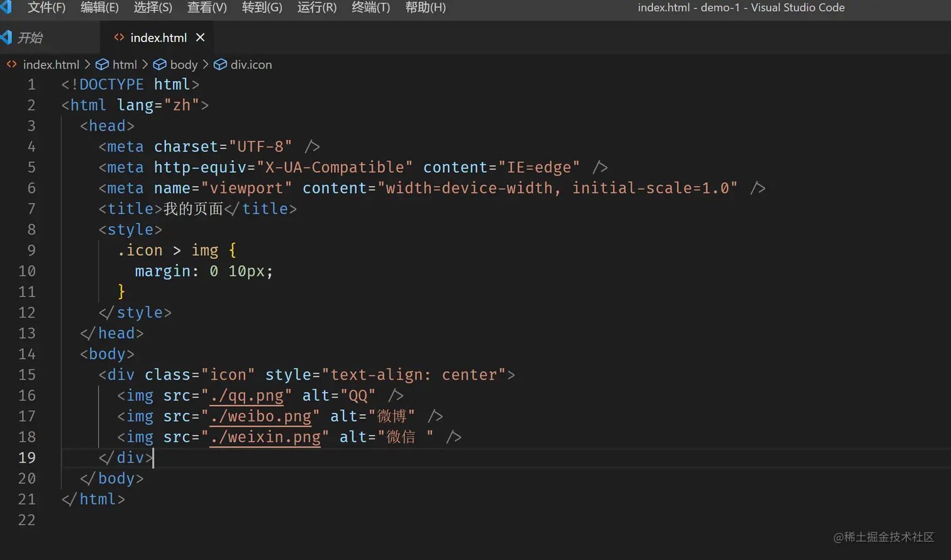Screen dimensions: 951x560
Task: Click the "IE=edge" content value
Action: [539, 167]
